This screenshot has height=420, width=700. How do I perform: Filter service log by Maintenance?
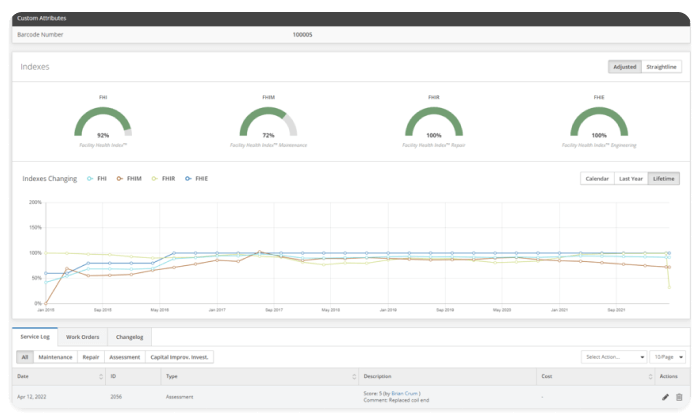point(55,356)
